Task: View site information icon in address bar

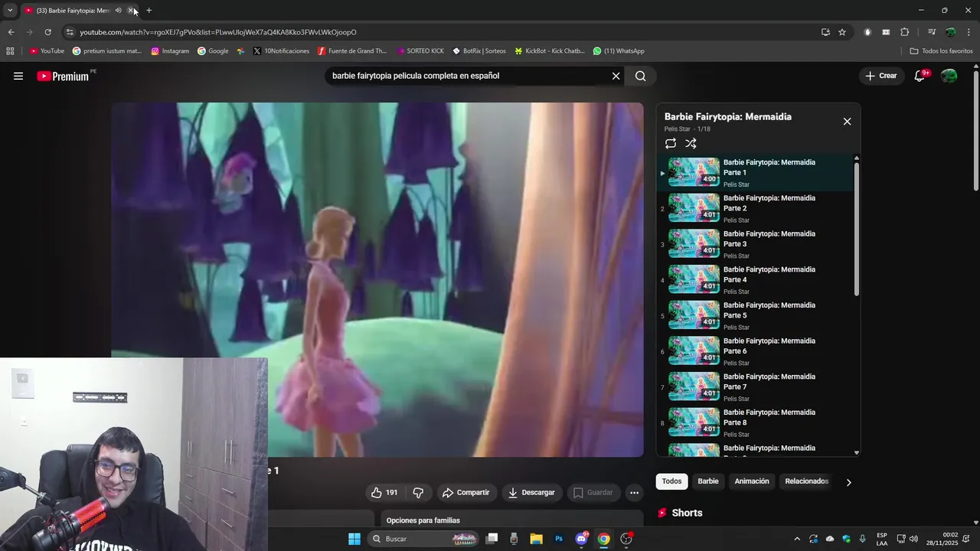Action: [70, 32]
